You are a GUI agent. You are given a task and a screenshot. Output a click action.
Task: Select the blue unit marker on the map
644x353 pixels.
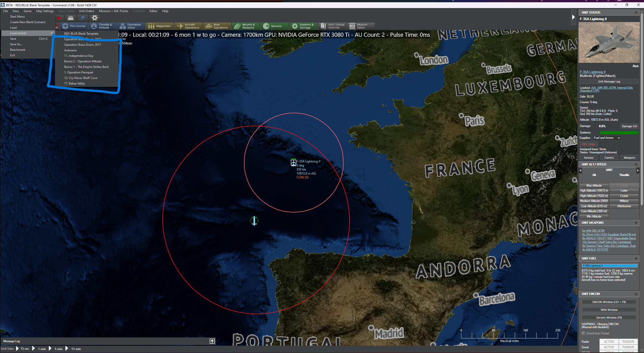coord(254,221)
